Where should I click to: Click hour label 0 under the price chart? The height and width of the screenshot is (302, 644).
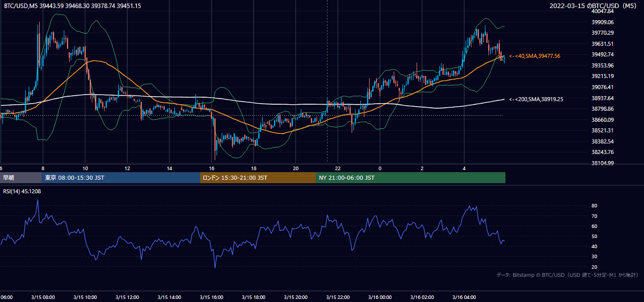click(380, 169)
